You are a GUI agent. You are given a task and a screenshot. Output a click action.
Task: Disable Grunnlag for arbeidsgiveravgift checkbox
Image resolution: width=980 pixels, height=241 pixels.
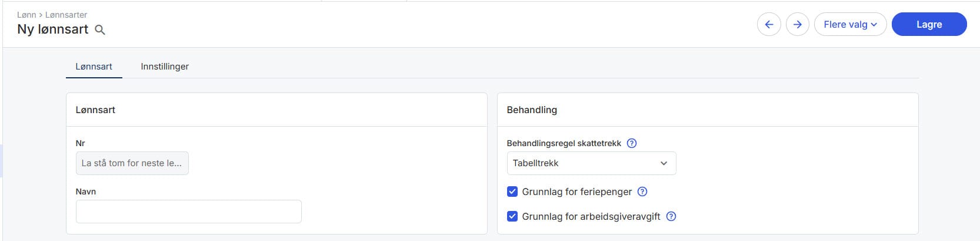coord(512,216)
